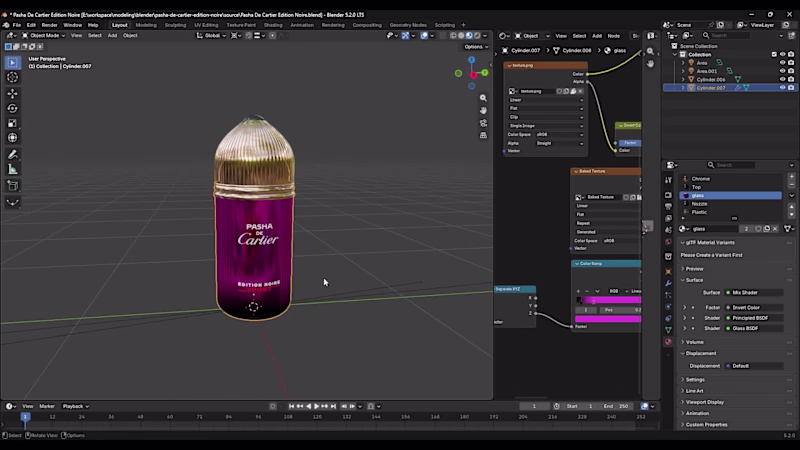800x450 pixels.
Task: Click the timeline playhead at frame 1
Action: (24, 417)
